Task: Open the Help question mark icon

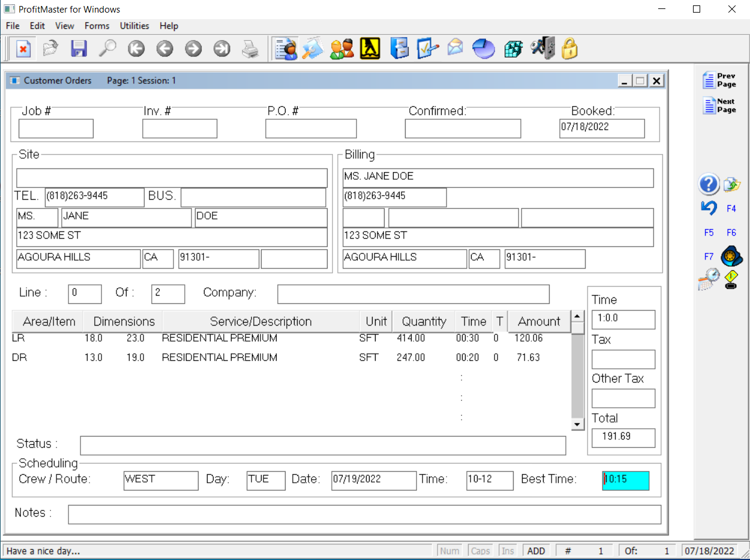Action: coord(709,185)
